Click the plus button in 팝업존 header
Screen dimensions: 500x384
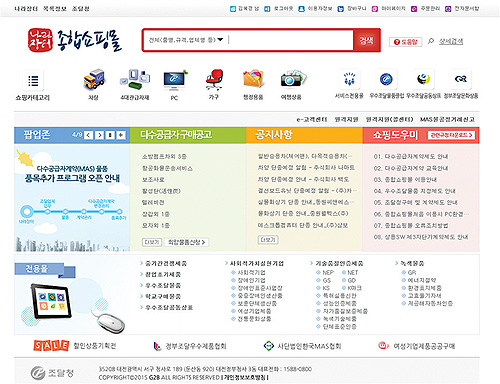pyautogui.click(x=121, y=135)
